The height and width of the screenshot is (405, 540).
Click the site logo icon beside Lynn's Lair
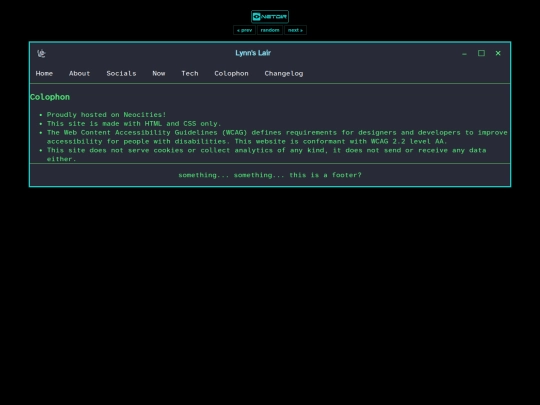pyautogui.click(x=41, y=53)
